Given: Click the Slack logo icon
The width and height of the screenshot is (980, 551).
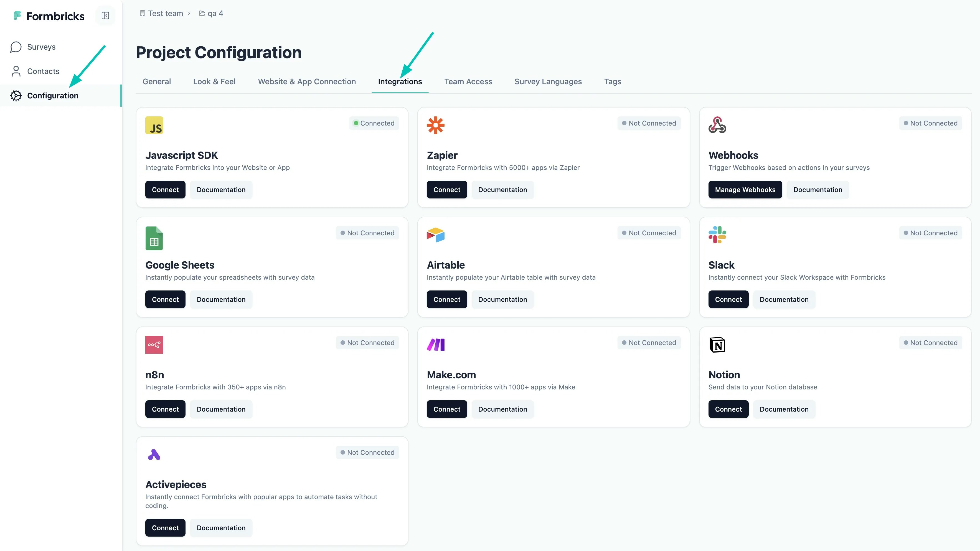Looking at the screenshot, I should click(717, 235).
